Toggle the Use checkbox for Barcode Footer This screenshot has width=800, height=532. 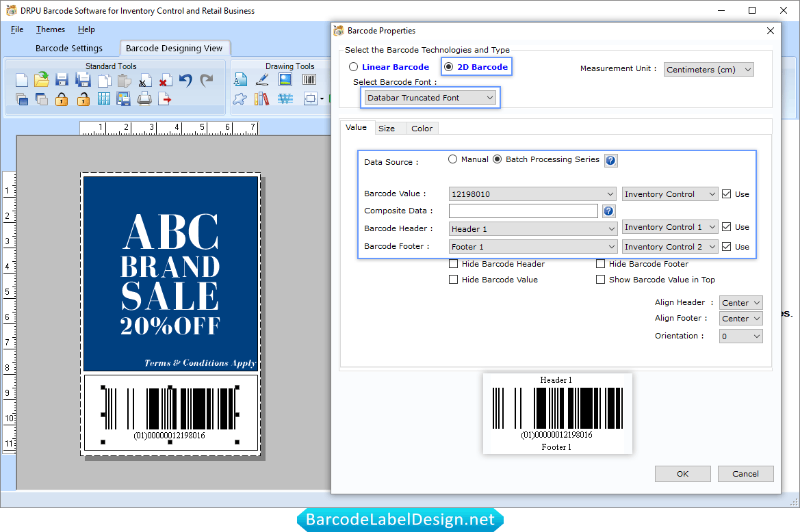click(727, 247)
